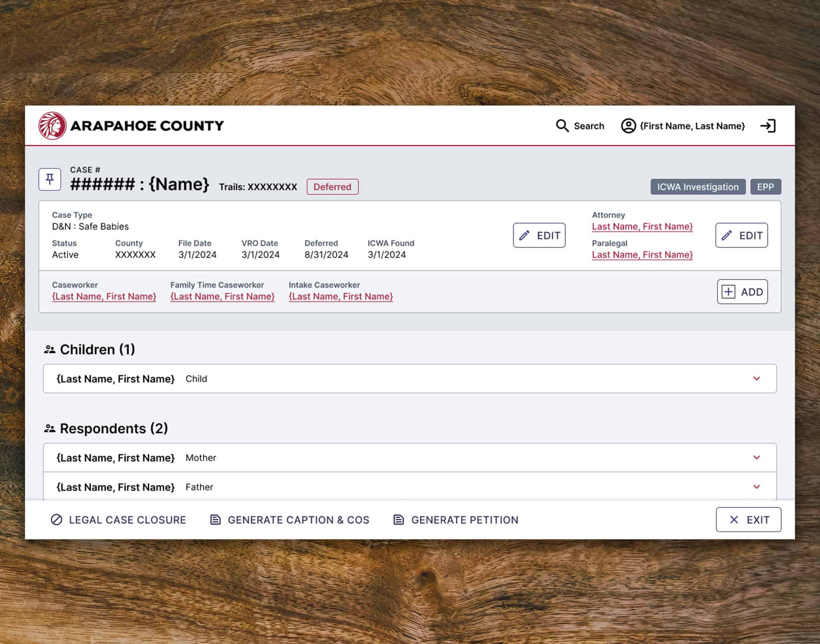The image size is (820, 644).
Task: Add a new caseworker
Action: [x=742, y=291]
